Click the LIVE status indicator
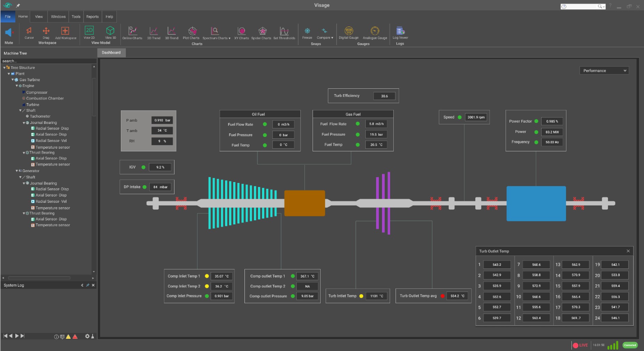This screenshot has height=351, width=644. coord(580,345)
